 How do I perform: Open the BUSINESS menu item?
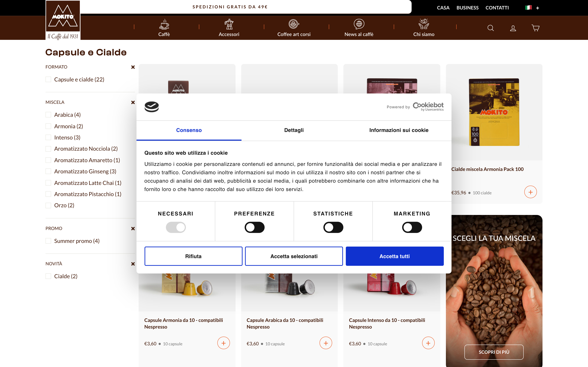coord(467,8)
